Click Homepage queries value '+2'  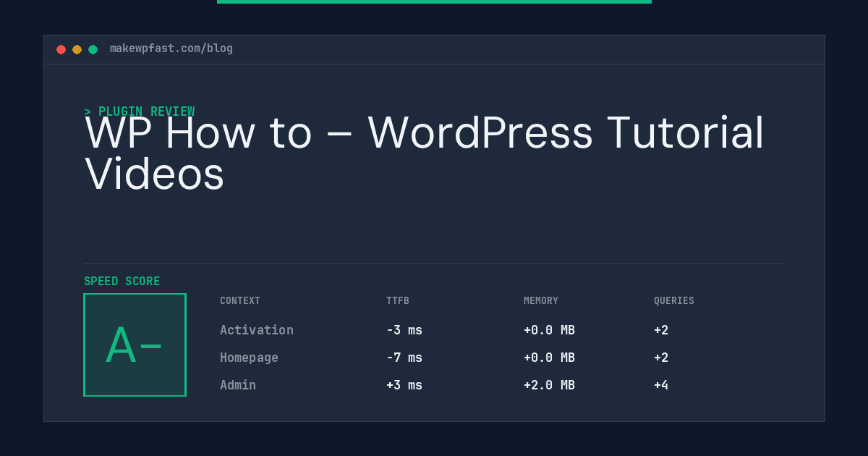(661, 358)
